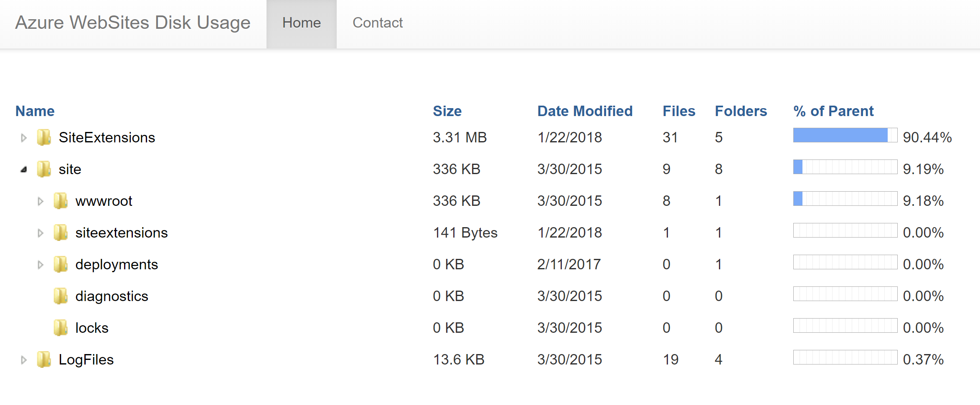This screenshot has width=980, height=405.
Task: Click the diagnostics folder icon
Action: [x=61, y=296]
